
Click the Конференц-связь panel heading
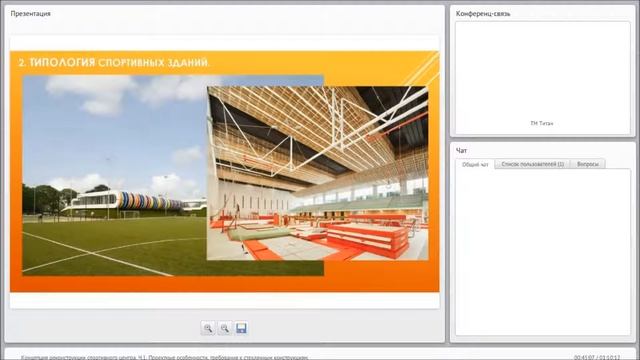(x=483, y=13)
